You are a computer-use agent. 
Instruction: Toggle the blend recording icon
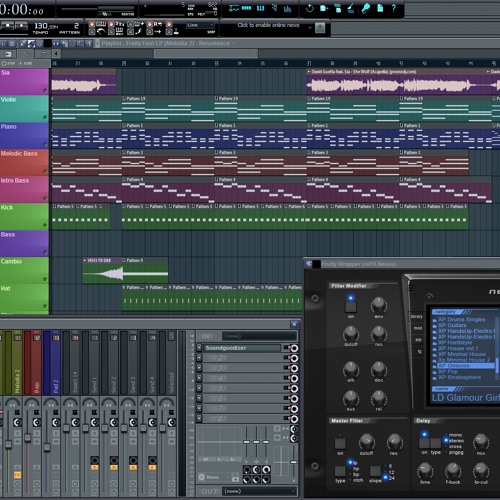[140, 24]
